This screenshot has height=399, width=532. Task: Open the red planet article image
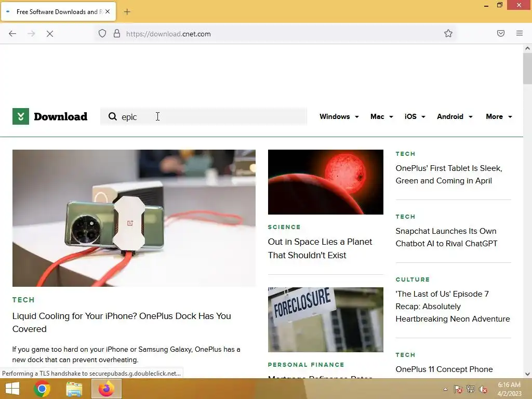click(x=325, y=182)
